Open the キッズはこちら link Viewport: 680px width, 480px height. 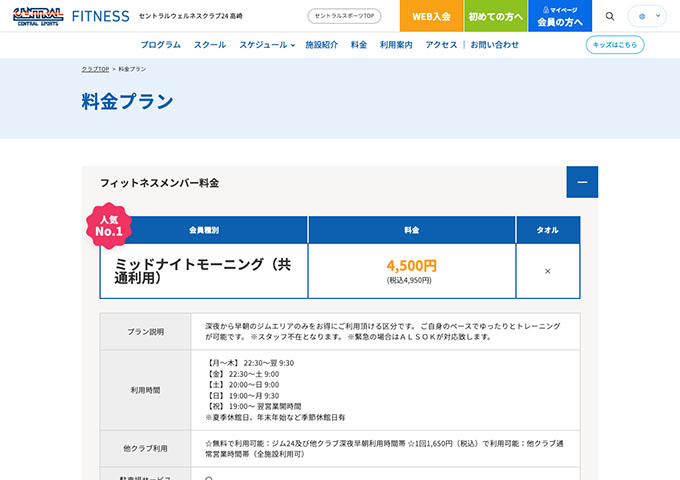coord(614,45)
